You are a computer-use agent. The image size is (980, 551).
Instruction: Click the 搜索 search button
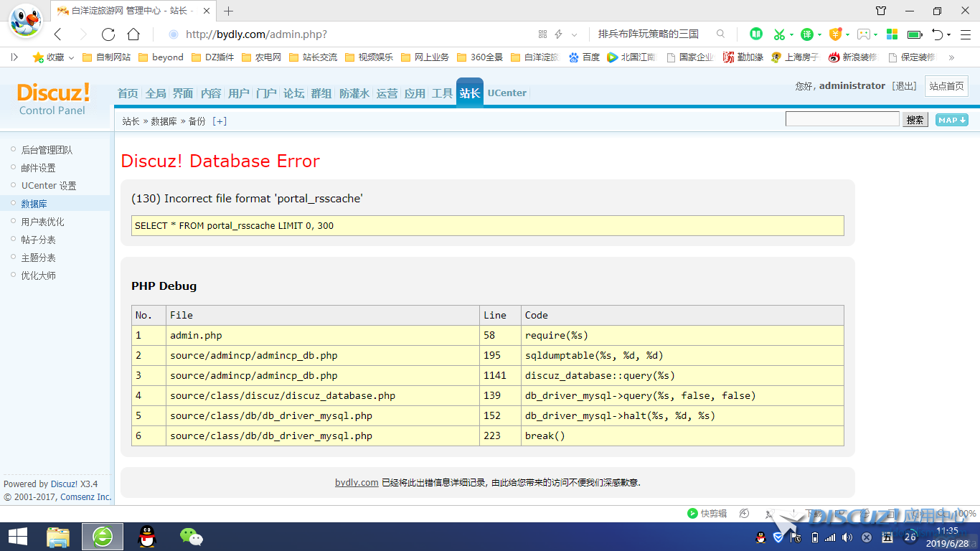click(x=915, y=120)
